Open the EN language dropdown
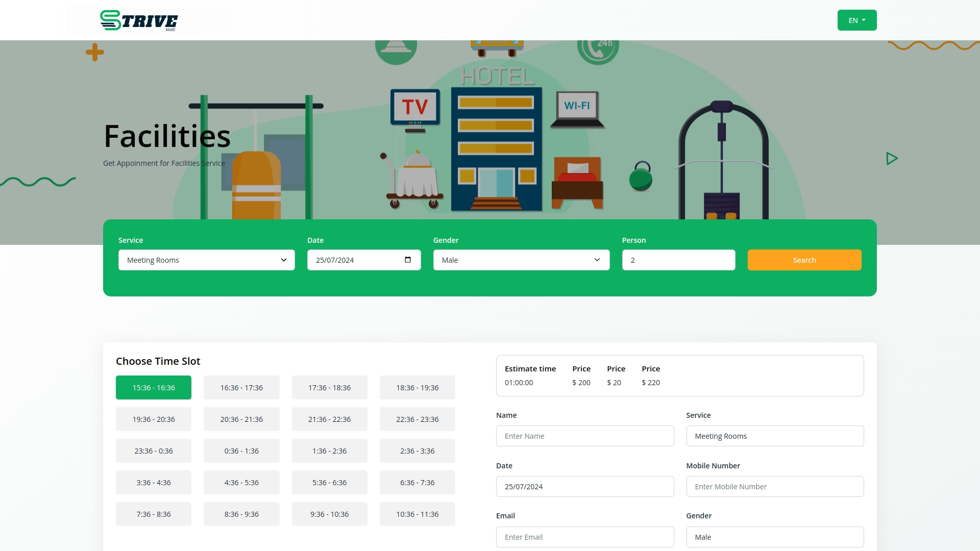Viewport: 980px width, 551px height. click(856, 20)
